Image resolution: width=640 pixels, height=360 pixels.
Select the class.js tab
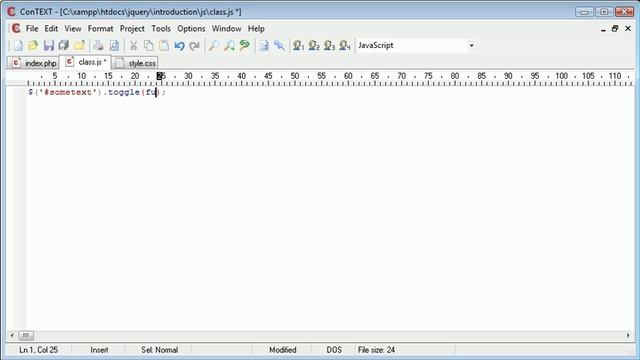pyautogui.click(x=86, y=62)
